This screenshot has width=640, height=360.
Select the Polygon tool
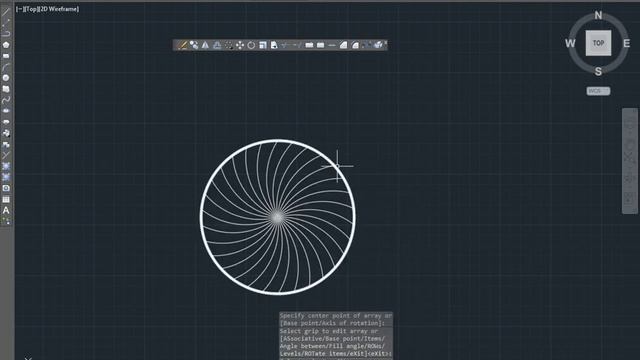click(x=6, y=45)
